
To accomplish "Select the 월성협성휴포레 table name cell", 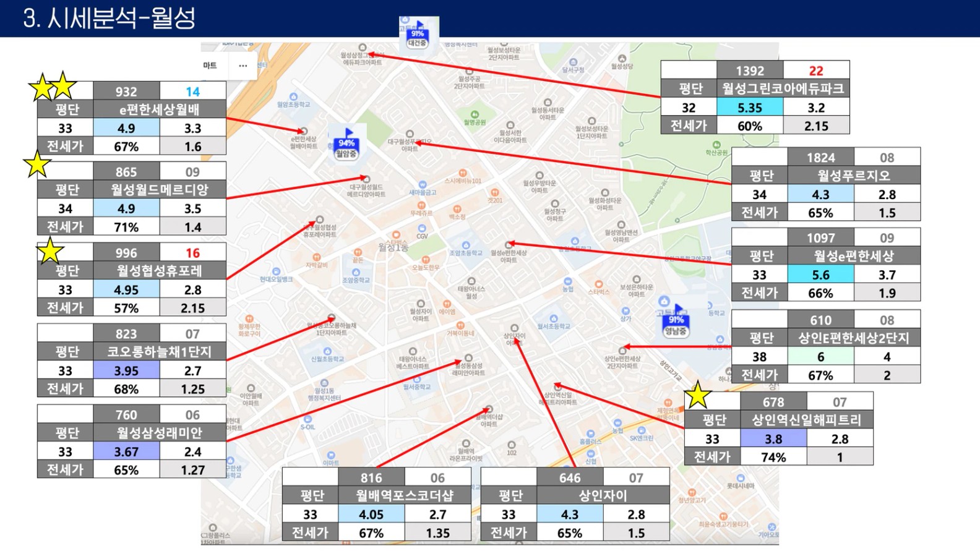I will pyautogui.click(x=160, y=271).
